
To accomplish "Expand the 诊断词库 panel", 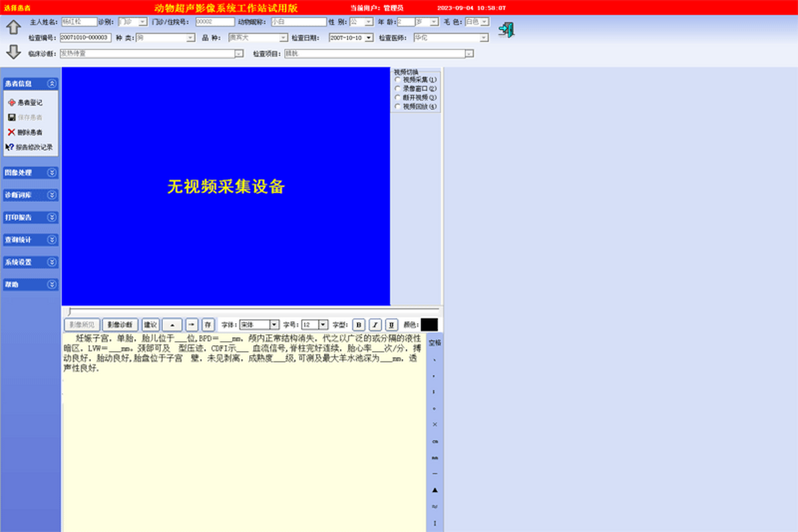I will click(52, 195).
